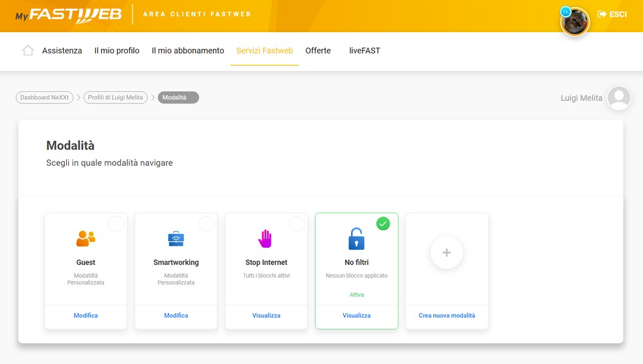Viewport: 643px width, 364px height.
Task: Open Il mio abbonamento menu
Action: [x=188, y=50]
